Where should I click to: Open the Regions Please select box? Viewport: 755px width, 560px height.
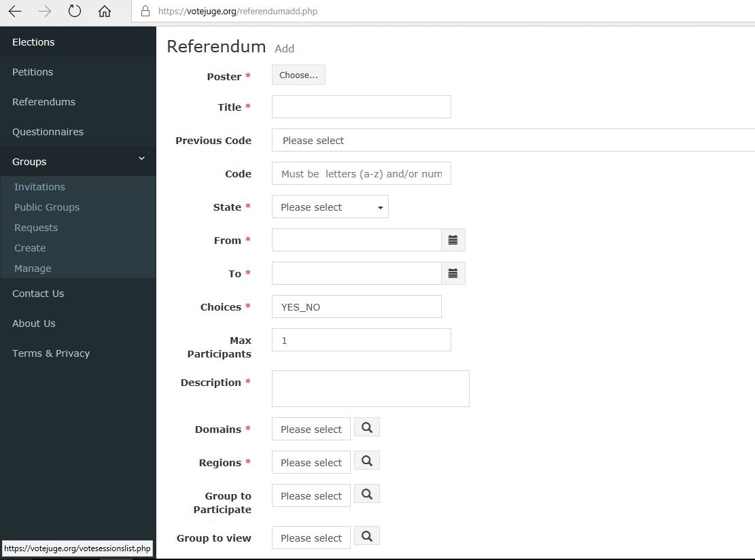click(x=311, y=462)
